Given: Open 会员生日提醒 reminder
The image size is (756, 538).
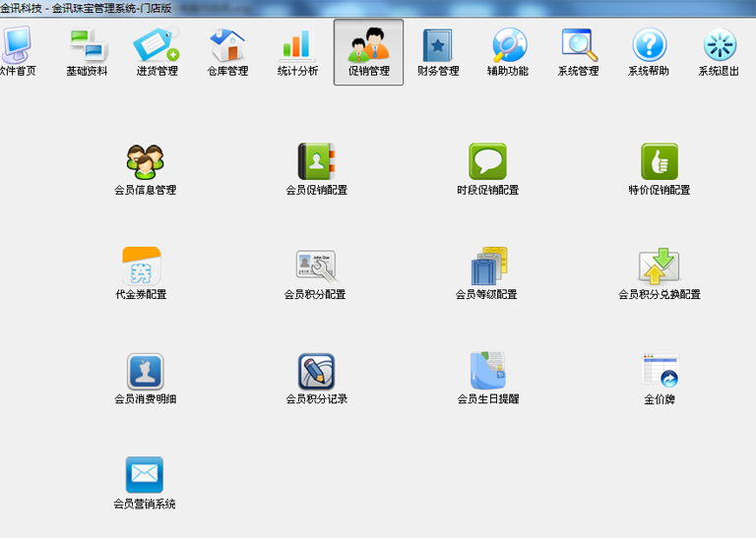Looking at the screenshot, I should click(x=487, y=372).
